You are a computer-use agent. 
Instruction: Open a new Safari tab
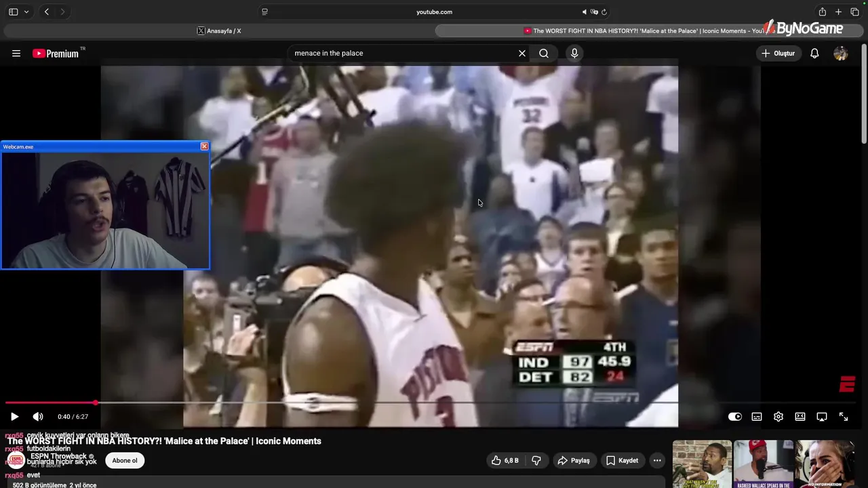[x=838, y=12]
